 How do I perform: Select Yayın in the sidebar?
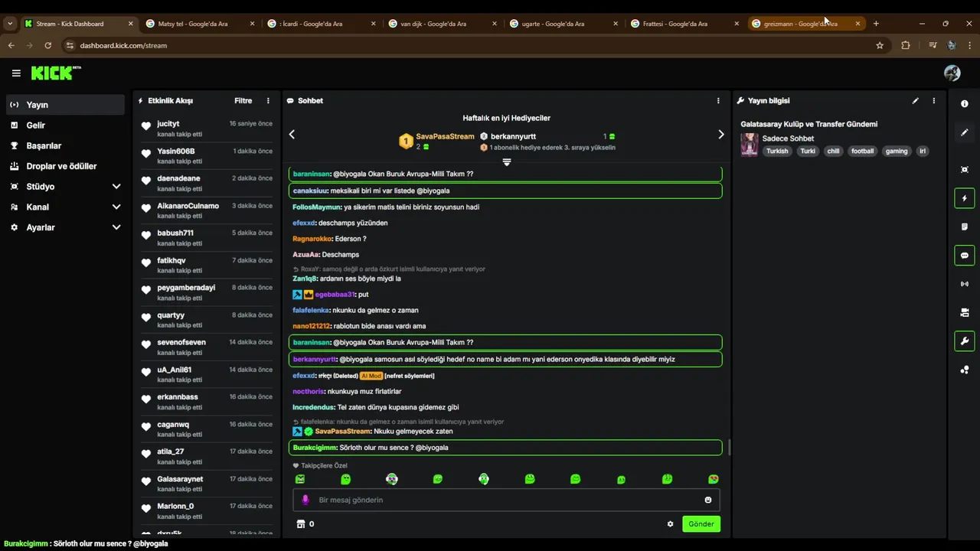coord(65,105)
